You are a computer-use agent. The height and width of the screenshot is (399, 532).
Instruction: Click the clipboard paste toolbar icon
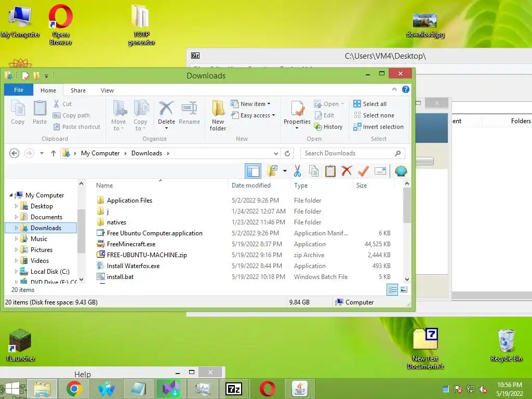click(x=330, y=171)
